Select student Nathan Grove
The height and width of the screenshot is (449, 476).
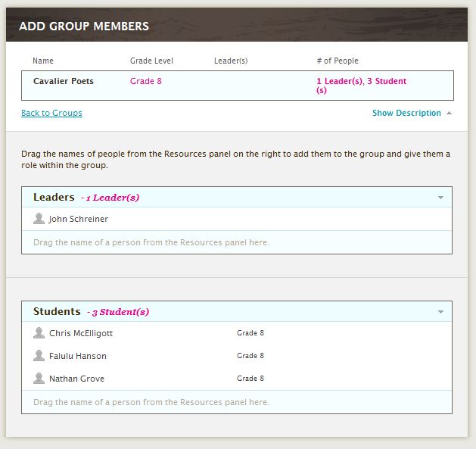[76, 379]
